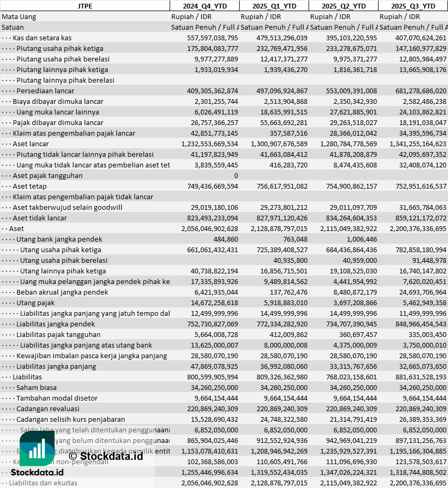Select Aset takberwujud selain goodwill label
Image resolution: width=448 pixels, height=488 pixels.
[67, 207]
